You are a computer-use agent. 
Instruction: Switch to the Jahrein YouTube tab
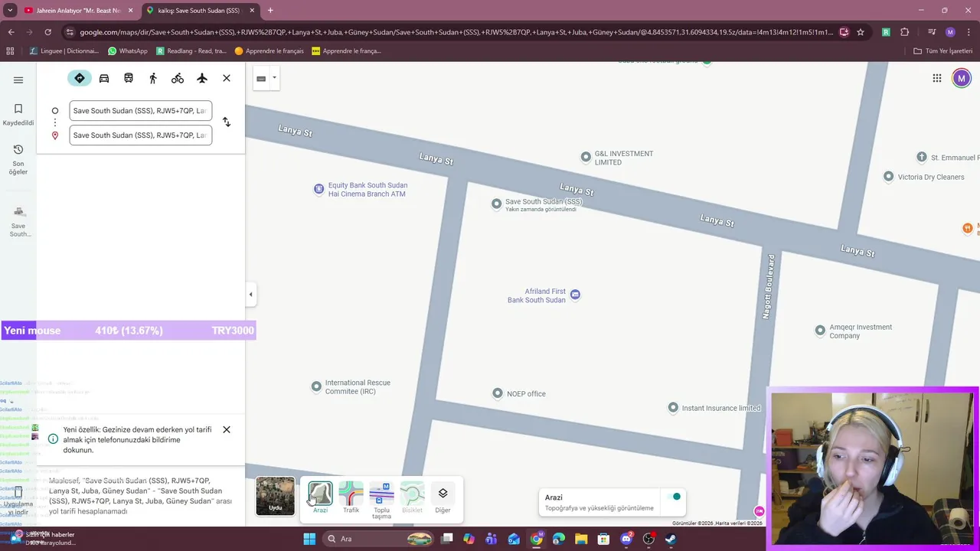click(78, 11)
